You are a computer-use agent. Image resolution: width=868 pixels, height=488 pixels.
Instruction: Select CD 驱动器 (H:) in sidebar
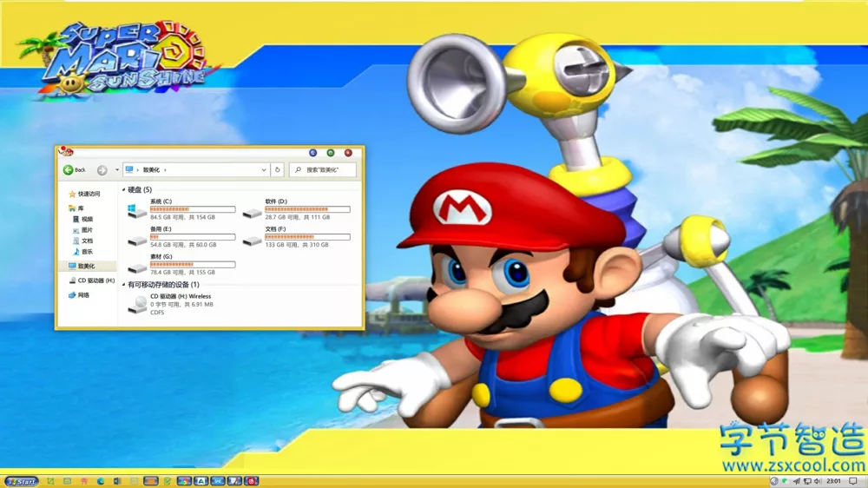92,280
